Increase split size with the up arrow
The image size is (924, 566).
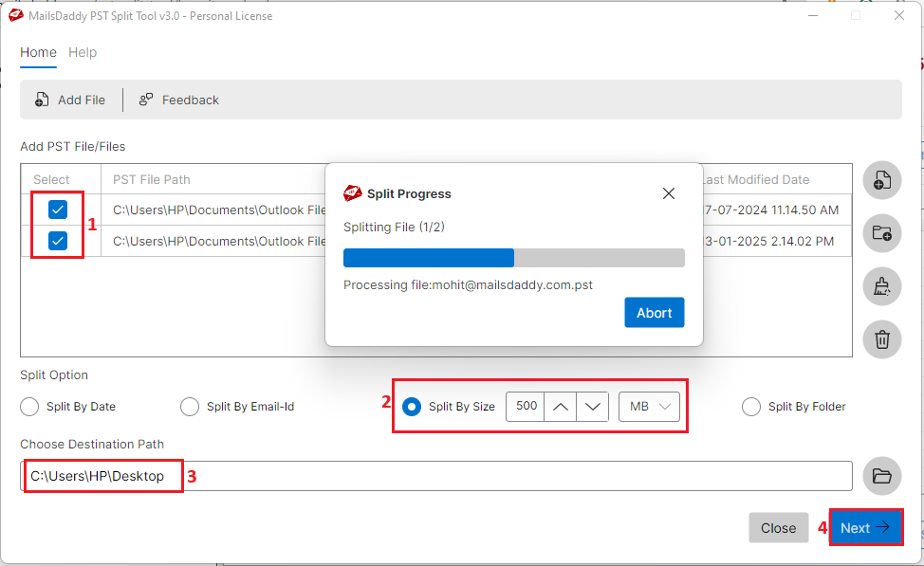(561, 407)
